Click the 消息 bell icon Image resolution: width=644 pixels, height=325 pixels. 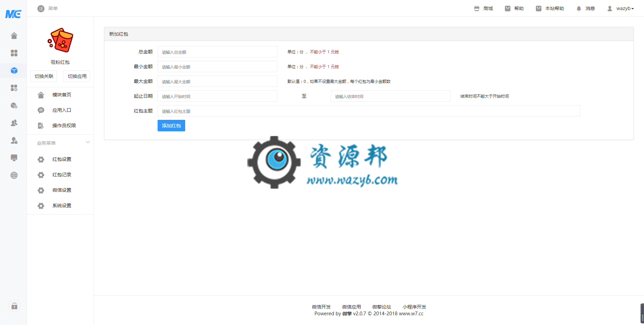click(579, 9)
